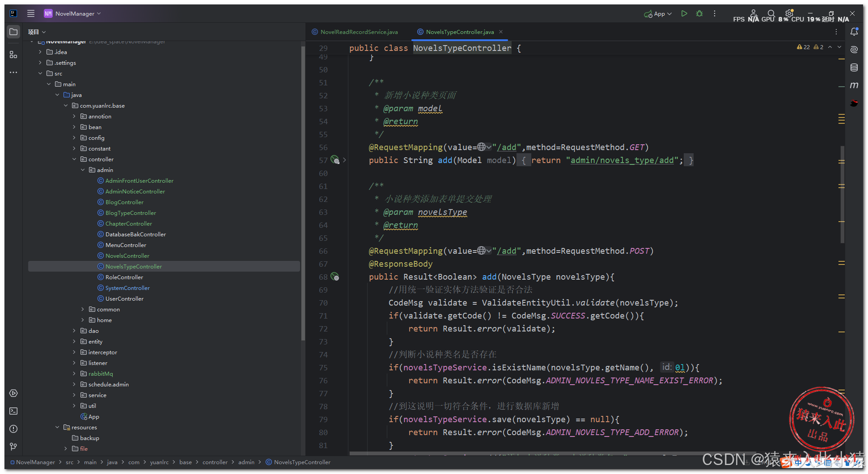
Task: Open the NovelManager project switcher dropdown
Action: [x=72, y=13]
